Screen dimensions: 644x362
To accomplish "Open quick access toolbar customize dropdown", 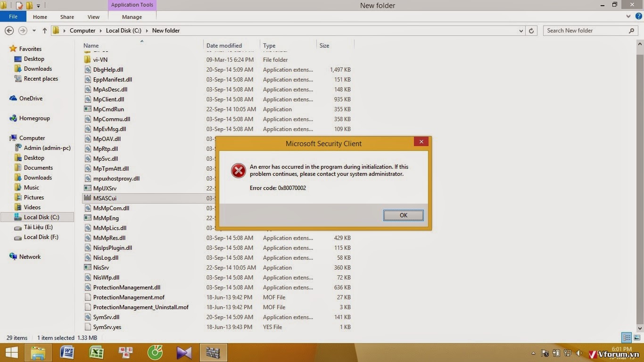I will click(38, 6).
